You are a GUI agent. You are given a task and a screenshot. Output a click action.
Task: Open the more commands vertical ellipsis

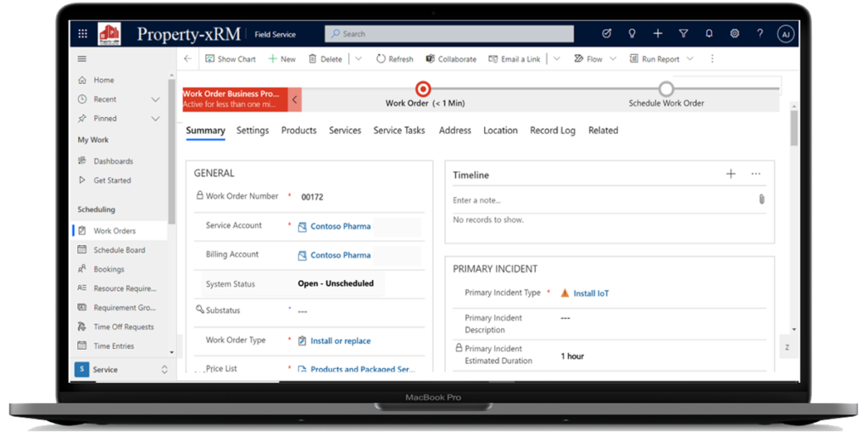coord(712,59)
